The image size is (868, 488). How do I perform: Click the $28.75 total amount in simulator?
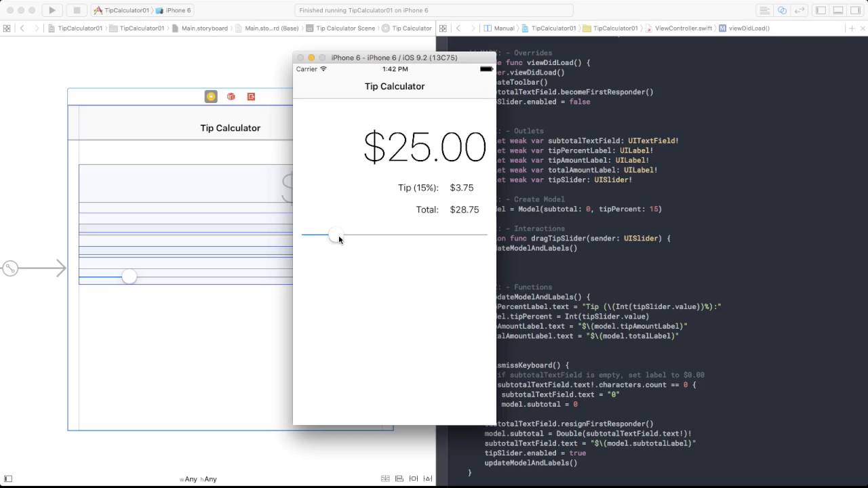coord(465,210)
